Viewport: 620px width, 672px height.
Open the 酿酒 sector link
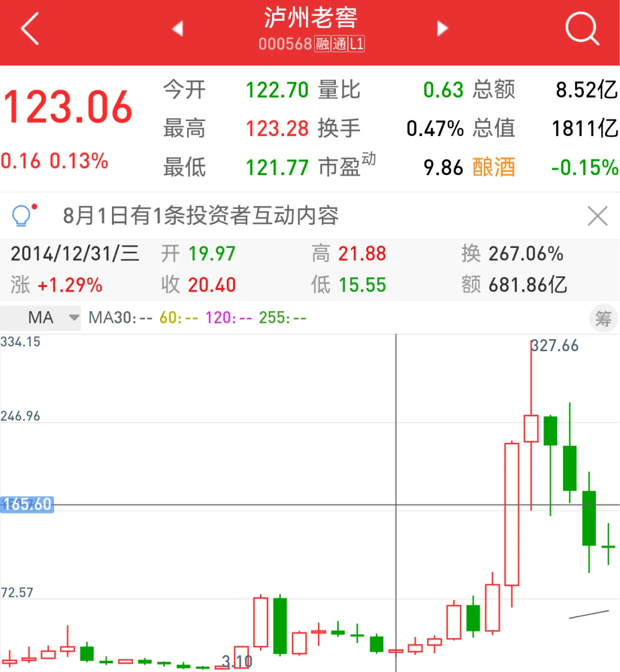pos(494,167)
